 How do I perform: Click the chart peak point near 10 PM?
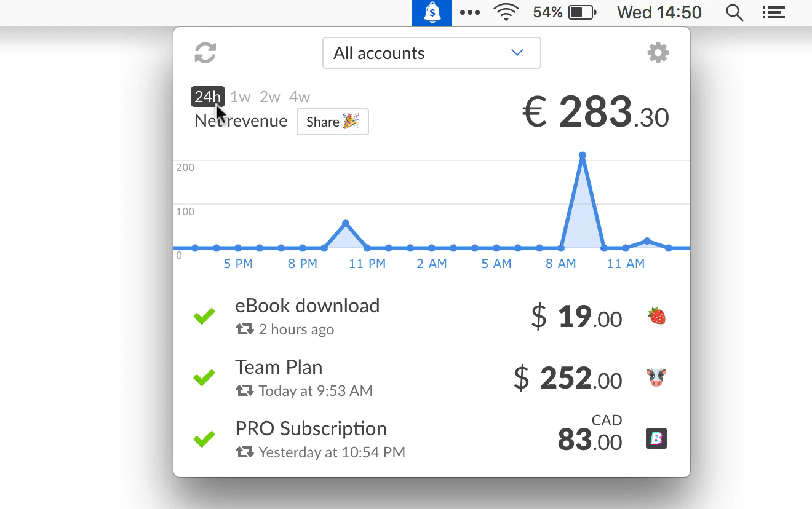coord(346,223)
